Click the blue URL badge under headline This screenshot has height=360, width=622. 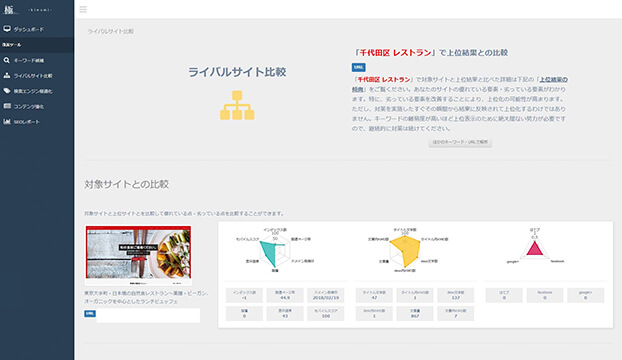(x=359, y=67)
